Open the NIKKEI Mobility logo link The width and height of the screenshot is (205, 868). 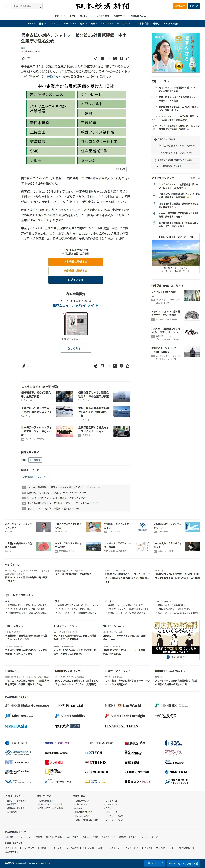click(70, 716)
